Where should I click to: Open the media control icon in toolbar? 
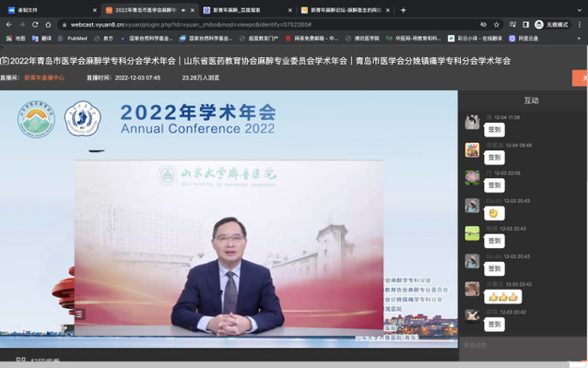coord(512,24)
